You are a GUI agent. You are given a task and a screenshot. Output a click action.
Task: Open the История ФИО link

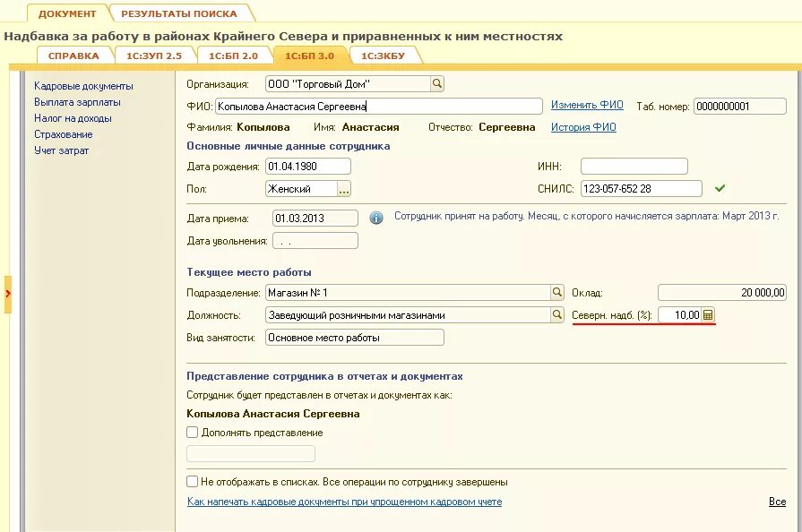pyautogui.click(x=583, y=127)
